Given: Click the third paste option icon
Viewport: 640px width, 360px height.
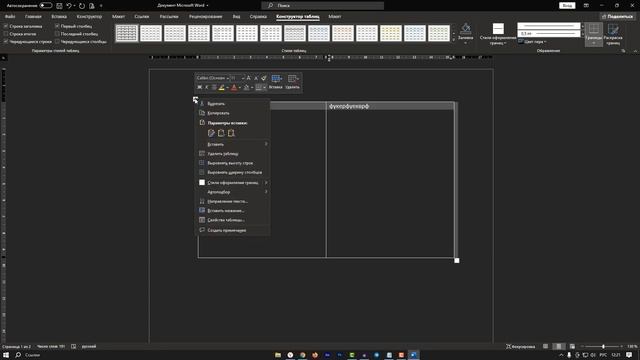Looking at the screenshot, I should pos(231,133).
